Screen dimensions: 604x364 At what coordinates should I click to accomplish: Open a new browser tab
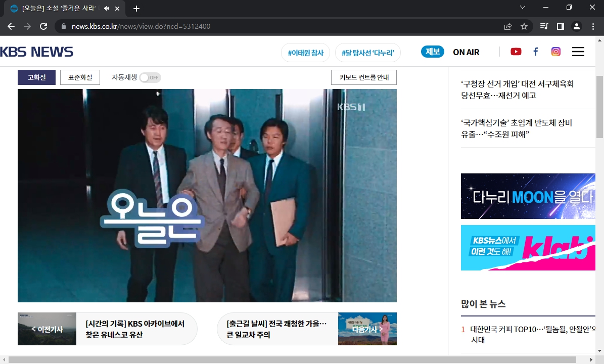click(x=136, y=9)
